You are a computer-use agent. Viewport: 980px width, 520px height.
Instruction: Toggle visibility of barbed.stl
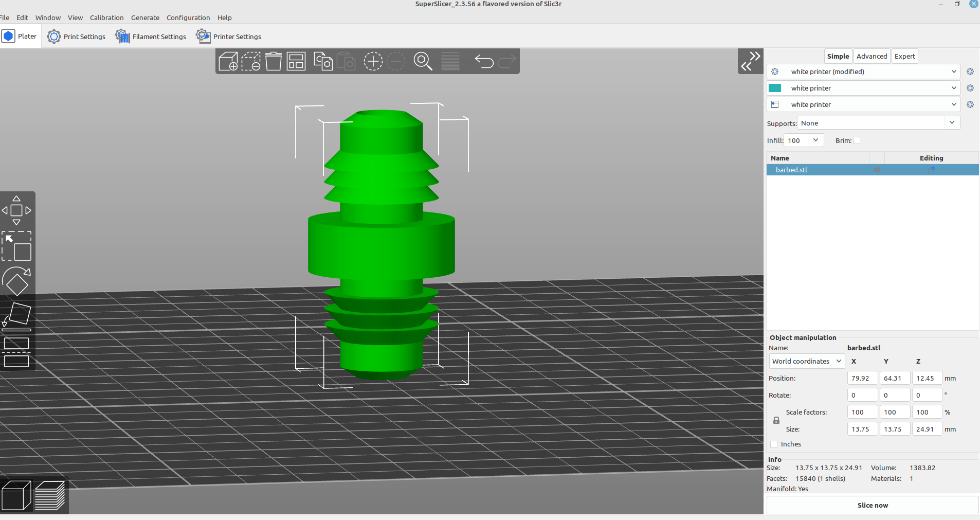coord(877,170)
